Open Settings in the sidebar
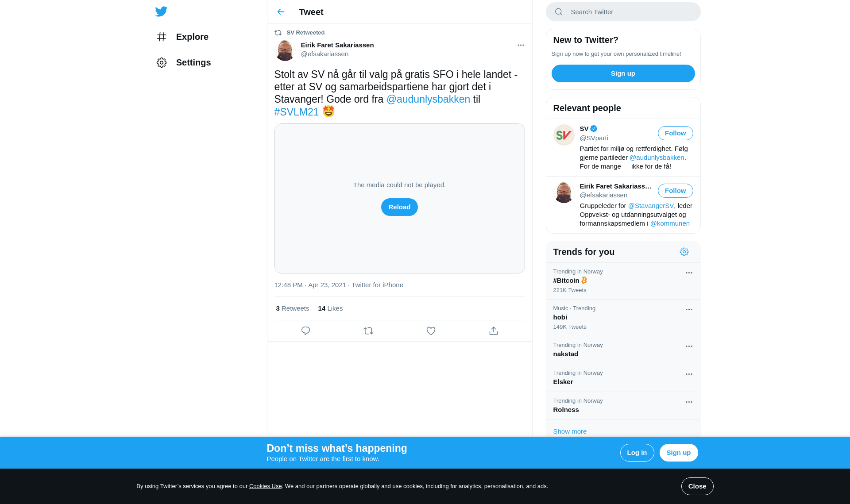The width and height of the screenshot is (850, 504). [184, 62]
